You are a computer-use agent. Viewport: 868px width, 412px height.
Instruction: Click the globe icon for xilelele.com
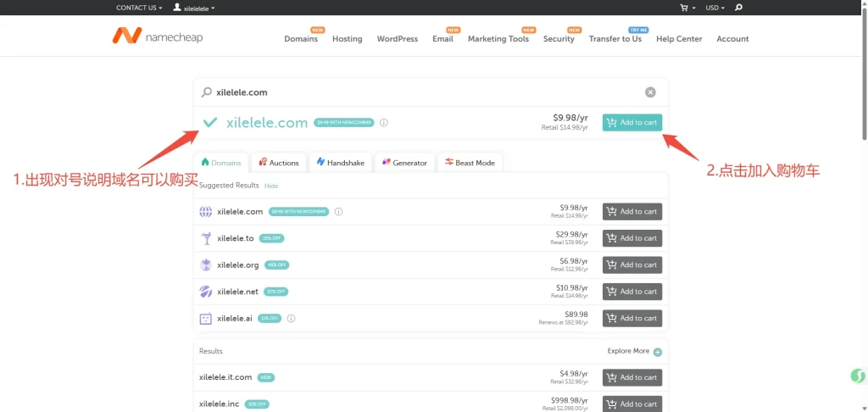pyautogui.click(x=205, y=212)
